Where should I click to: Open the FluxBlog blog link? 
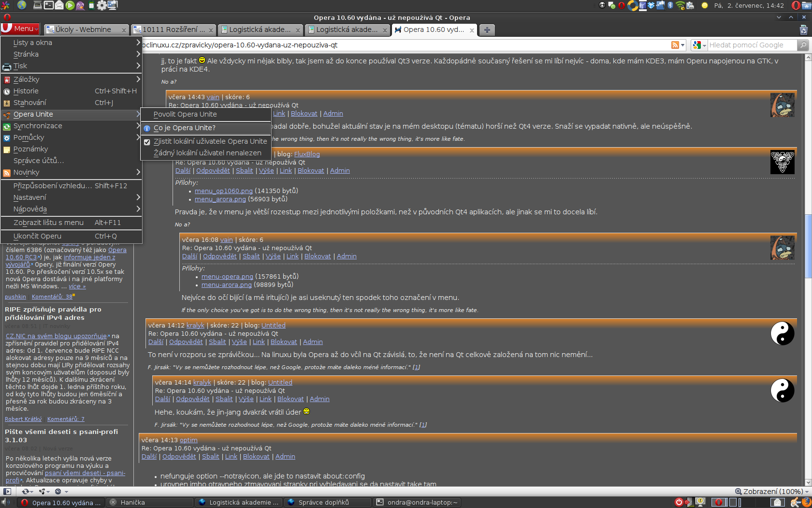(307, 154)
